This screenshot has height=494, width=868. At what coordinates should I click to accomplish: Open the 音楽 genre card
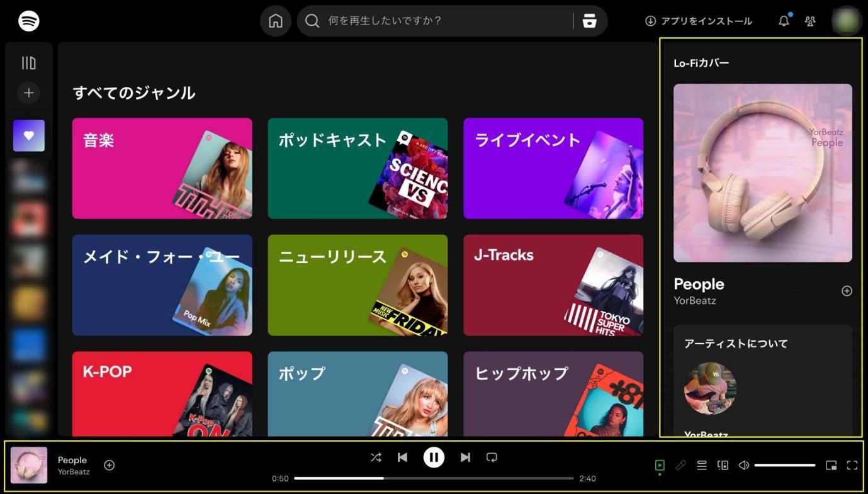click(162, 169)
